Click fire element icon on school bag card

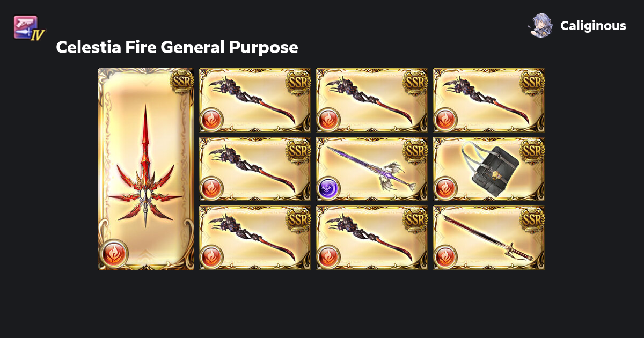coord(444,188)
